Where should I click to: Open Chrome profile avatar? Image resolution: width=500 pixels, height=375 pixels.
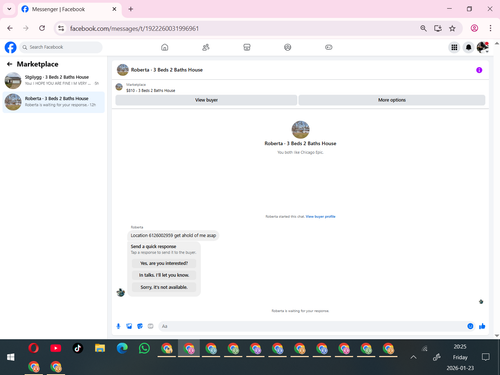click(474, 28)
